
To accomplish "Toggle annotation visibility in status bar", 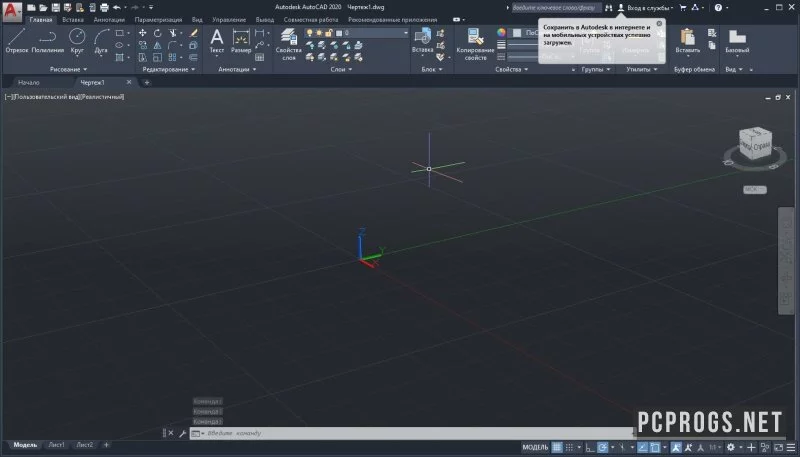I will [676, 447].
